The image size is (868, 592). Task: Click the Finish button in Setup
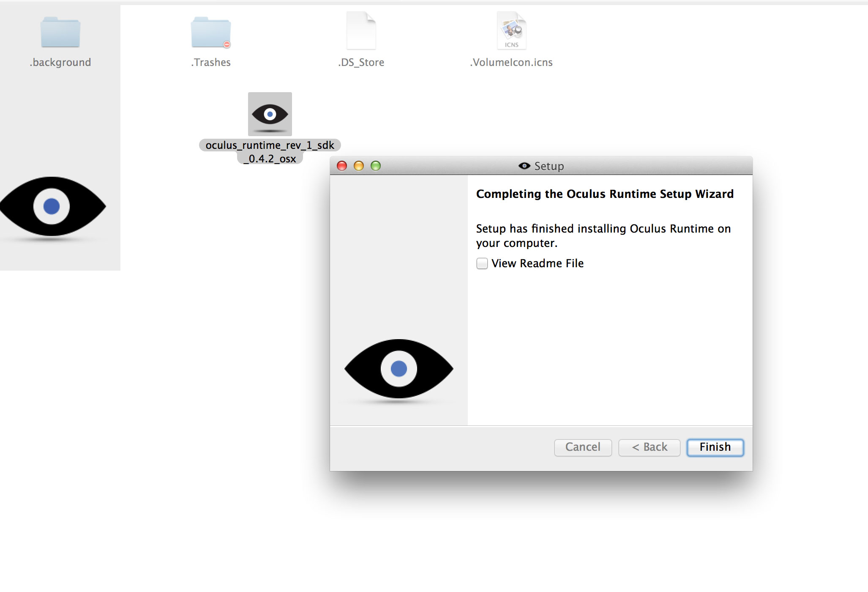coord(715,447)
